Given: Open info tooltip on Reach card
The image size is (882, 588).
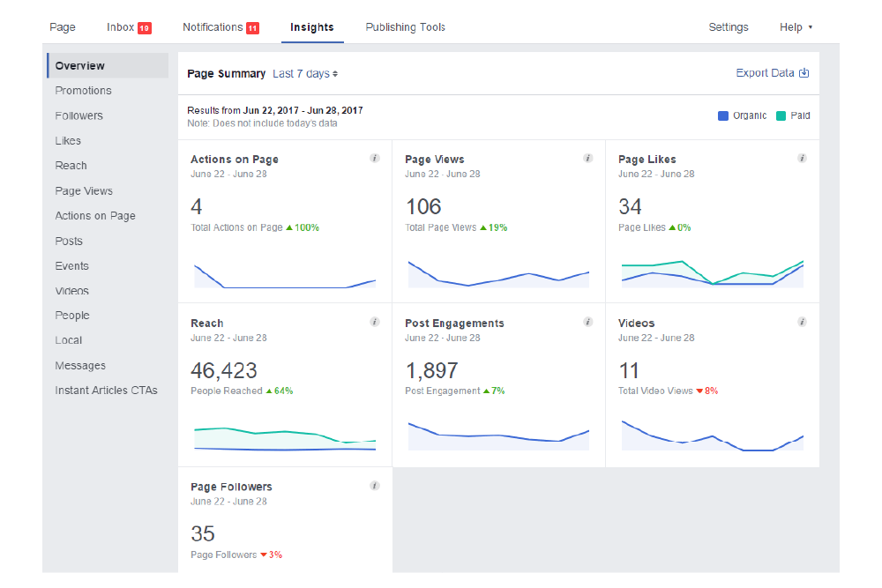Looking at the screenshot, I should coord(374,322).
